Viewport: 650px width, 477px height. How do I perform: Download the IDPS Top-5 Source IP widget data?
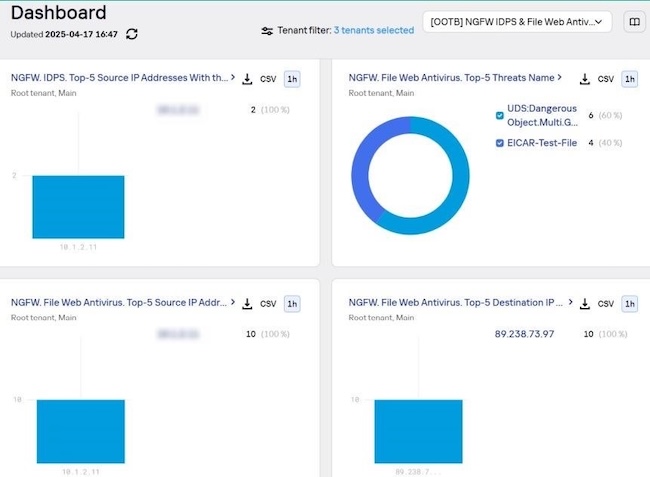point(247,79)
